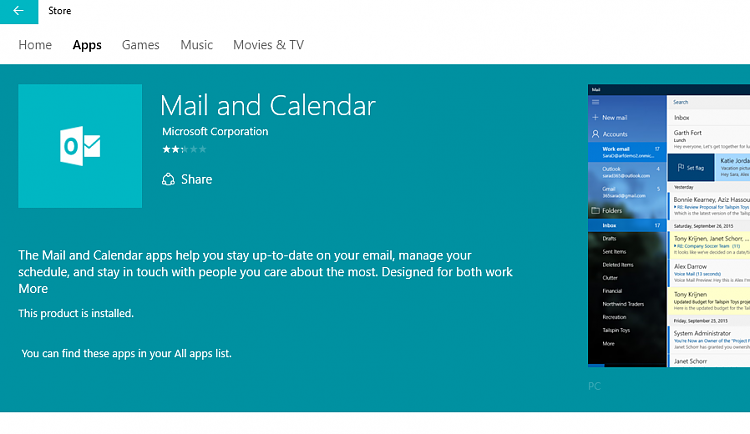Image resolution: width=750 pixels, height=434 pixels.
Task: Click the Share icon
Action: pos(168,179)
